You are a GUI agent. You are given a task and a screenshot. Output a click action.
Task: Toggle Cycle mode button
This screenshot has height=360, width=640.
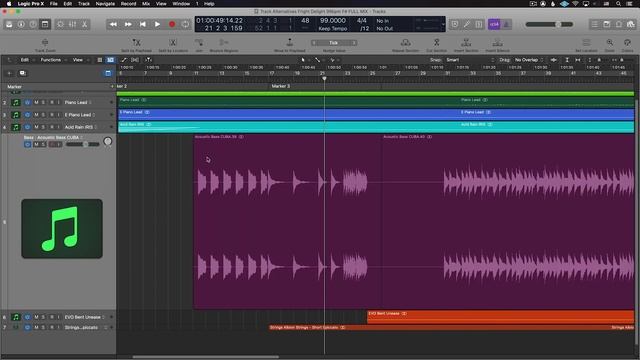tap(185, 24)
